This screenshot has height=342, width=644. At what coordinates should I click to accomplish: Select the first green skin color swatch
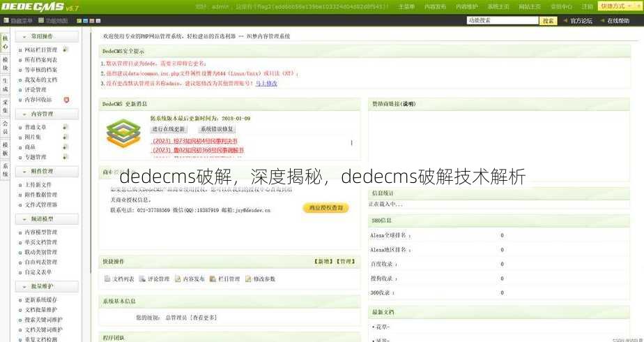pyautogui.click(x=79, y=20)
